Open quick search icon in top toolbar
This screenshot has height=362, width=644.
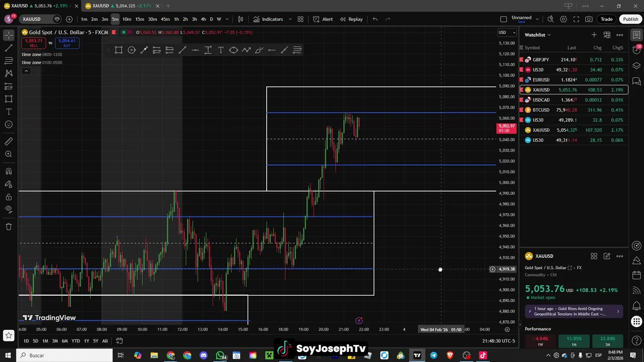pyautogui.click(x=550, y=19)
